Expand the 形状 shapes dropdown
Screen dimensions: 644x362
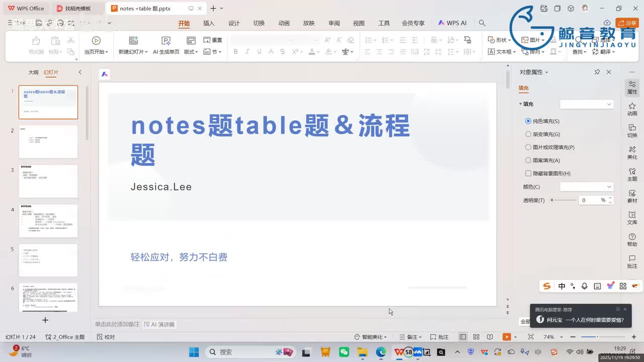(509, 40)
